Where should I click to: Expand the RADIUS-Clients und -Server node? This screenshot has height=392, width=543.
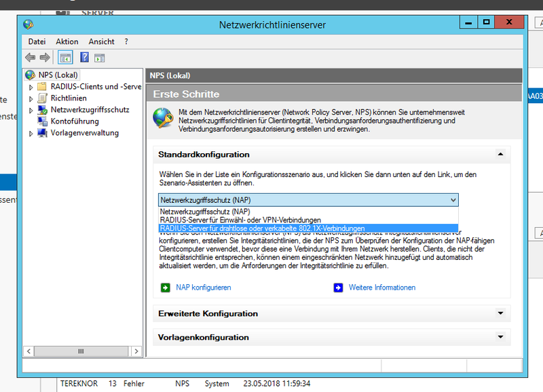(x=31, y=87)
